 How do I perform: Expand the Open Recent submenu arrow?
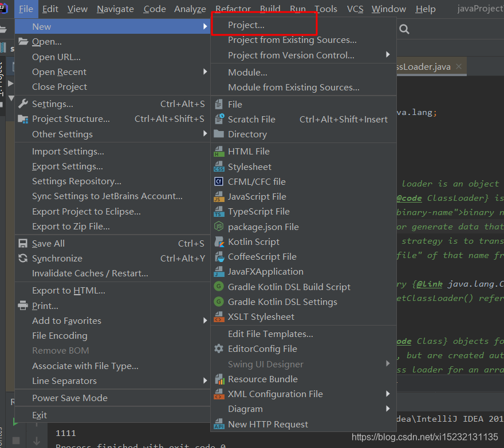(x=205, y=72)
